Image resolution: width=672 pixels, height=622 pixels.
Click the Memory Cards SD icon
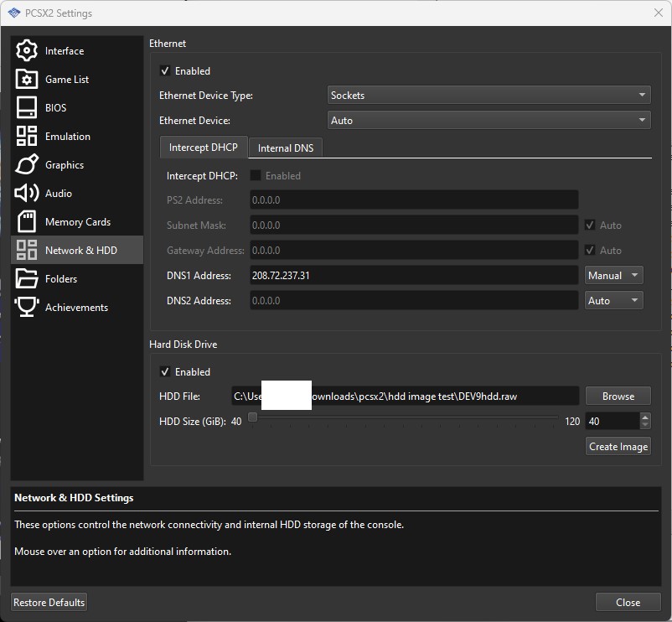27,221
